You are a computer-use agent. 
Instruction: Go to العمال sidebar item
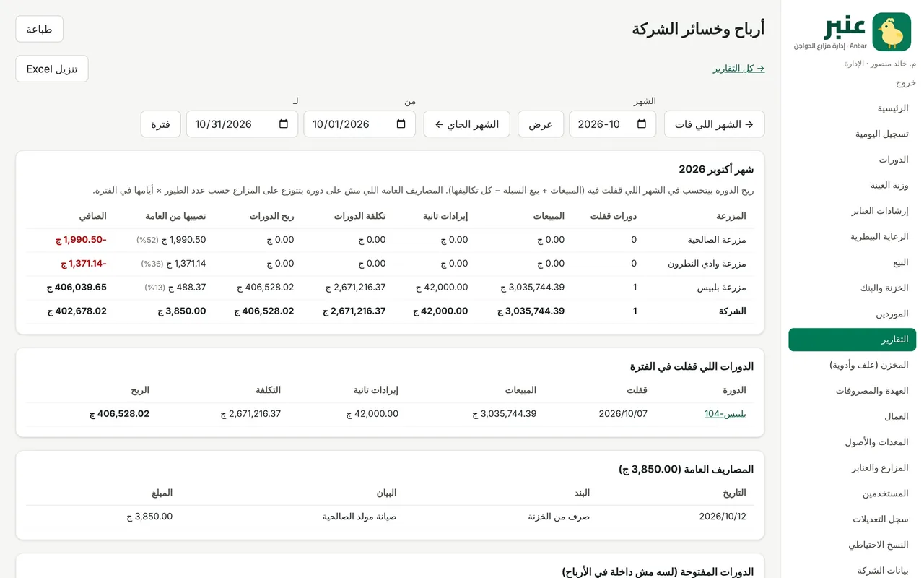point(852,416)
